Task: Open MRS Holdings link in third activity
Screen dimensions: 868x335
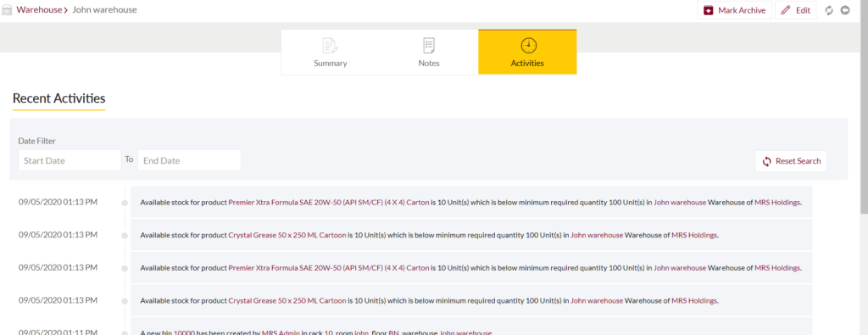Action: click(777, 268)
